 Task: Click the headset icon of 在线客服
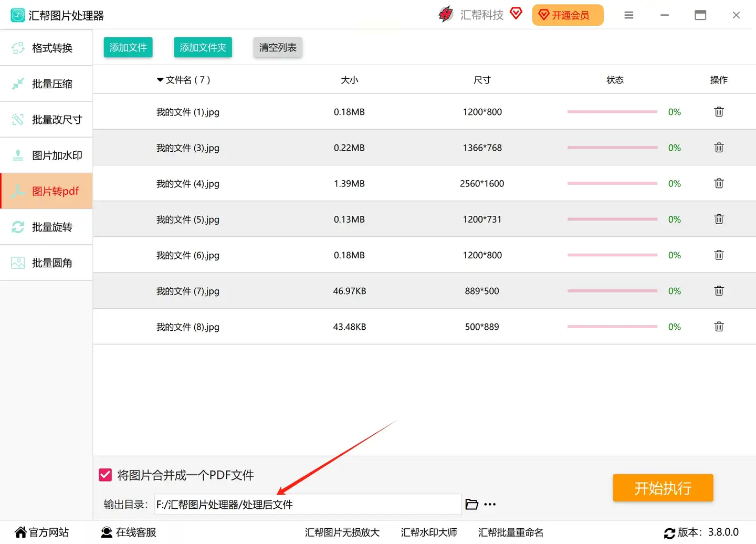coord(107,532)
